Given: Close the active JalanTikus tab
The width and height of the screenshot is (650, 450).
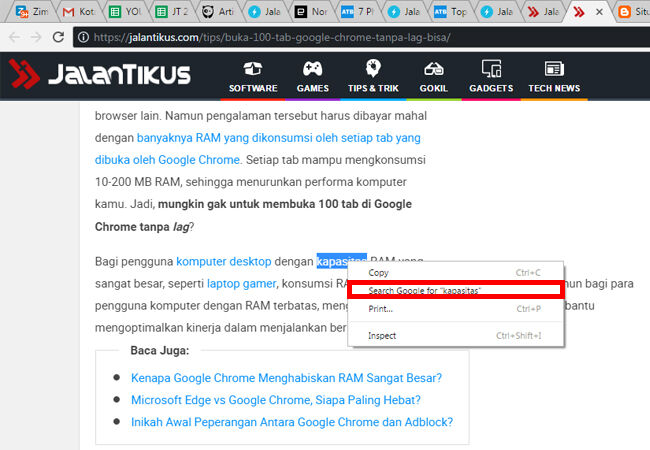Looking at the screenshot, I should [599, 12].
